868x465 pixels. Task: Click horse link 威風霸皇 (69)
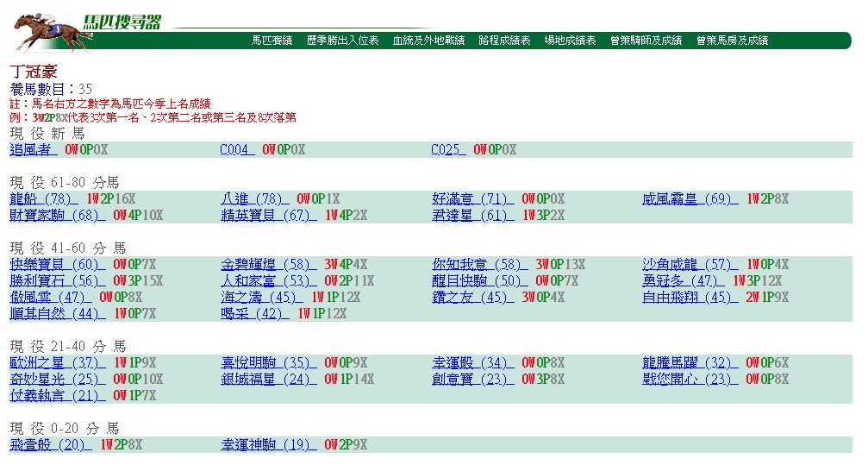point(690,199)
